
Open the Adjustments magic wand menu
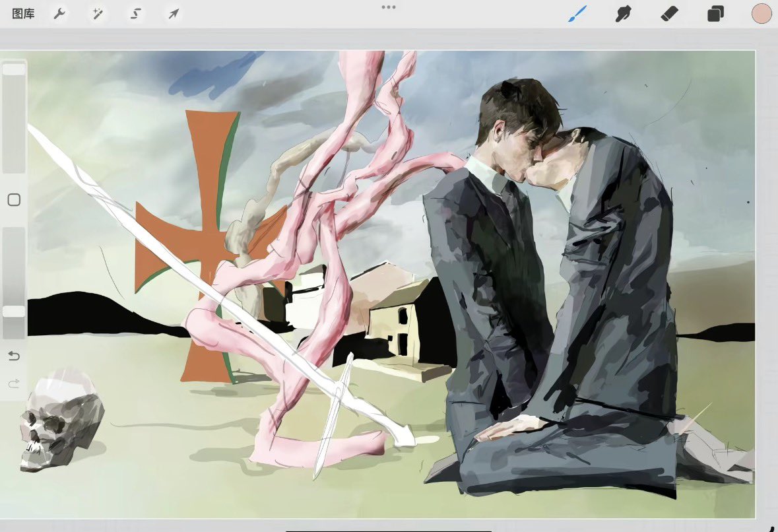coord(98,14)
